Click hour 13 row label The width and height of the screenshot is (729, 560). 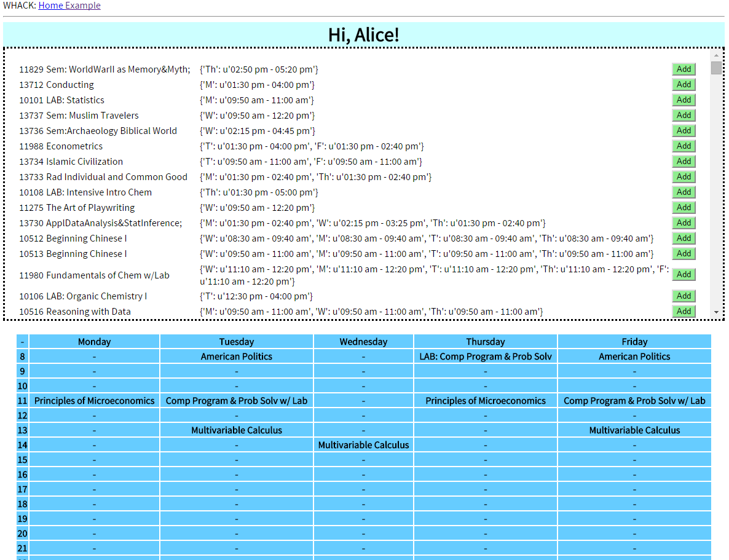tap(22, 430)
